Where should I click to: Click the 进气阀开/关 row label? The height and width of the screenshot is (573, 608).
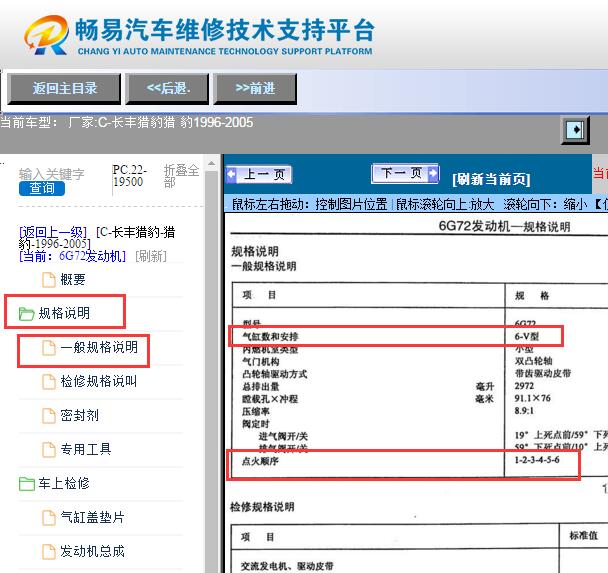click(283, 436)
